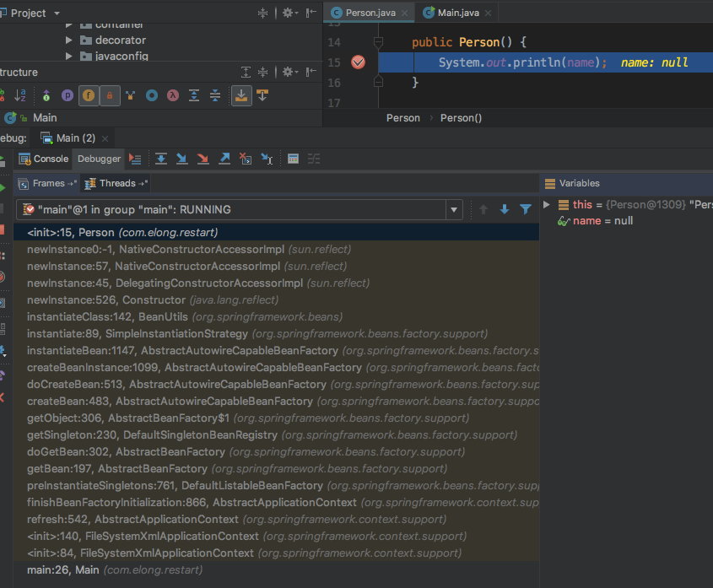Click the Step Out icon
Screen dimensions: 713x588
pos(224,159)
